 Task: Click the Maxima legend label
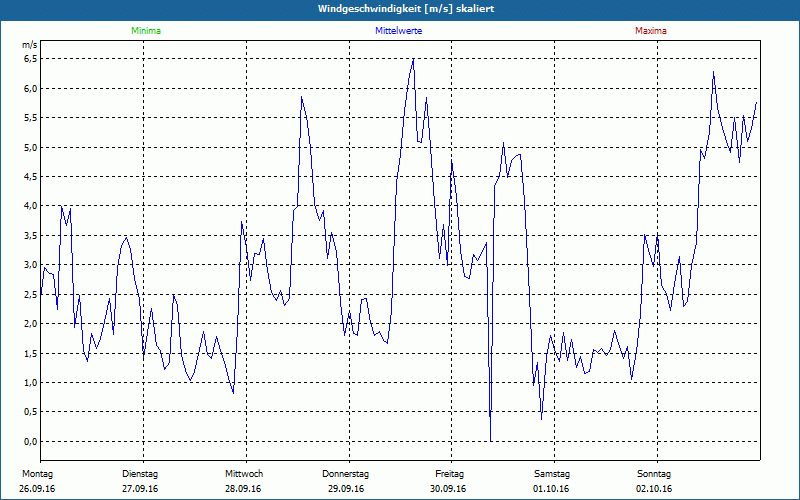tap(651, 31)
